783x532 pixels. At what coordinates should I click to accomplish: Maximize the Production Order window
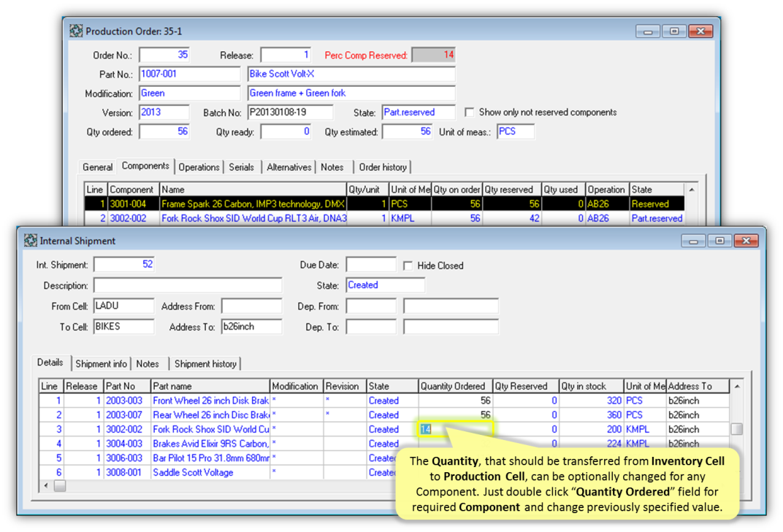pos(673,31)
